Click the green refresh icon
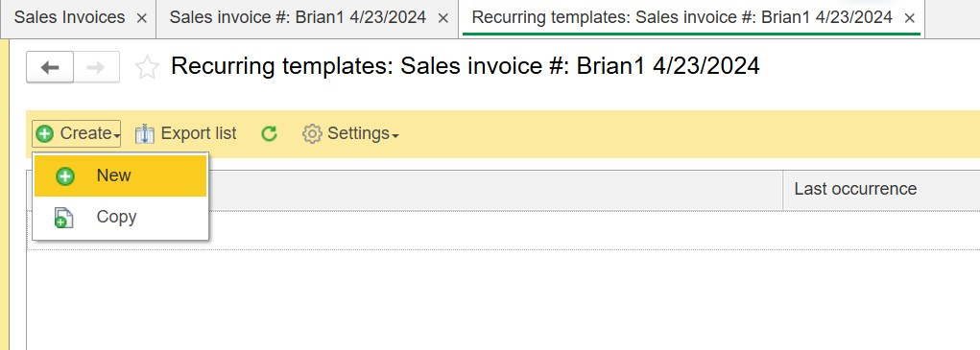The height and width of the screenshot is (350, 980). point(269,133)
